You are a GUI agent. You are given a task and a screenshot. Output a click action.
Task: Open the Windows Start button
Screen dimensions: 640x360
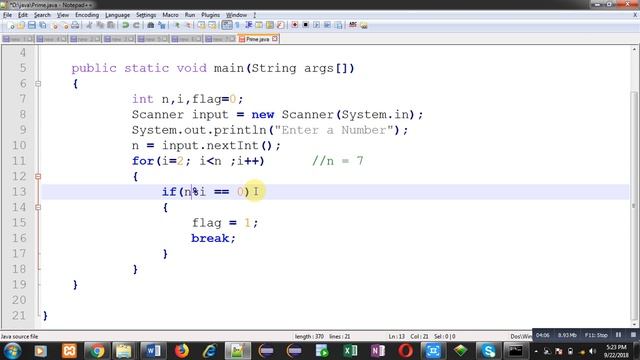[13, 351]
